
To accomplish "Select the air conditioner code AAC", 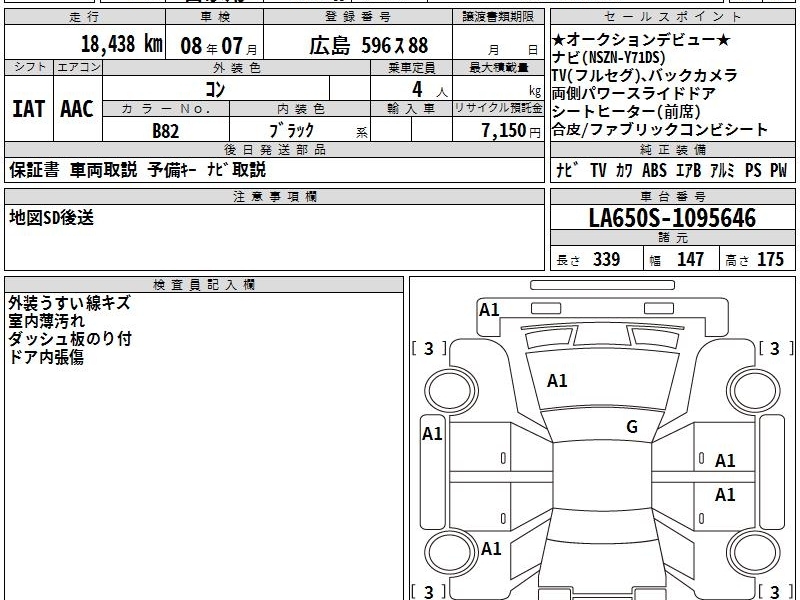I will tap(77, 109).
